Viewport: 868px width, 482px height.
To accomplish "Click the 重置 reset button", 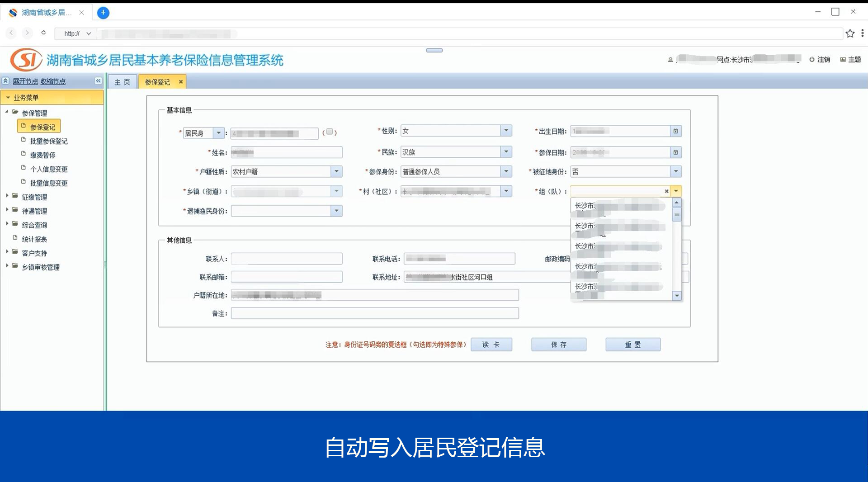I will pyautogui.click(x=632, y=344).
